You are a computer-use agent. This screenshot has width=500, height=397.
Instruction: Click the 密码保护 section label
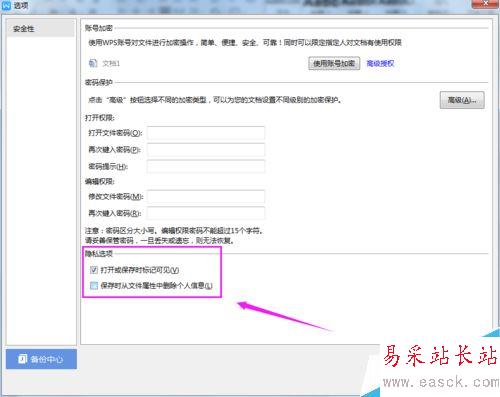[99, 82]
